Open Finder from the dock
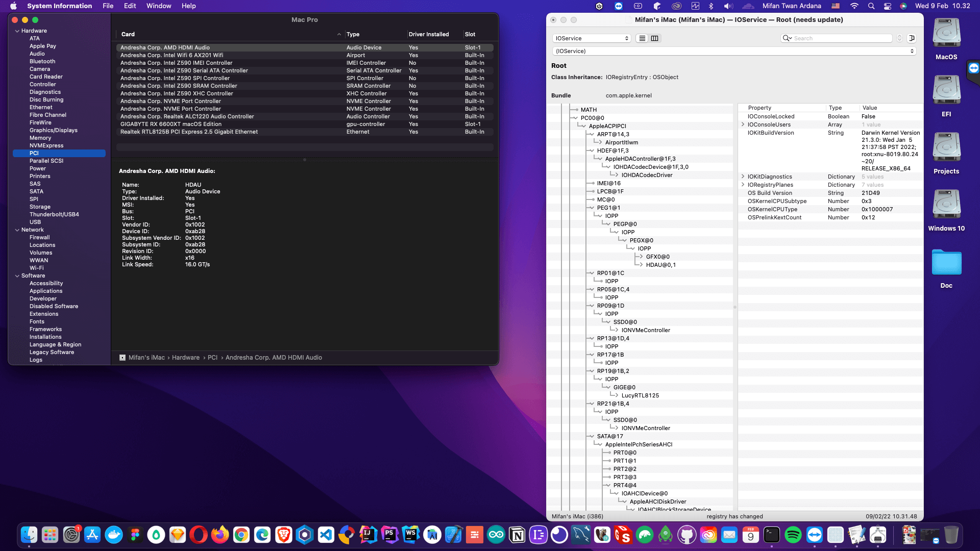 click(29, 535)
